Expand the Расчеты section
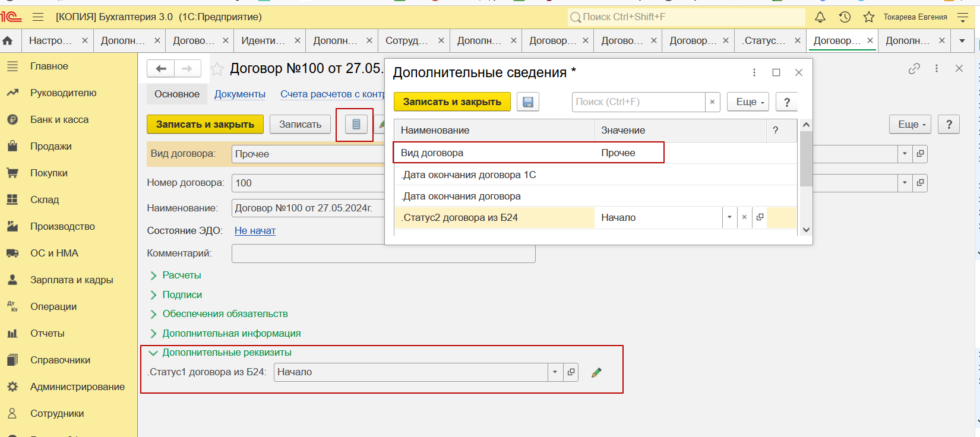 click(181, 275)
